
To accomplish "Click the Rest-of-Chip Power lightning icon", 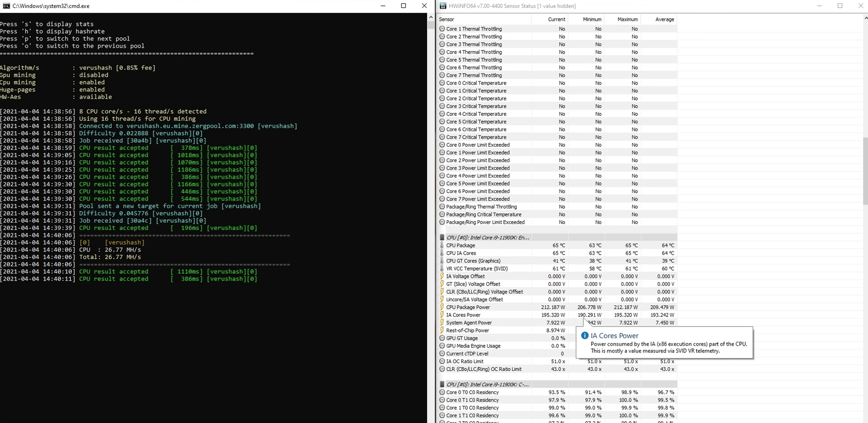I will coord(442,330).
